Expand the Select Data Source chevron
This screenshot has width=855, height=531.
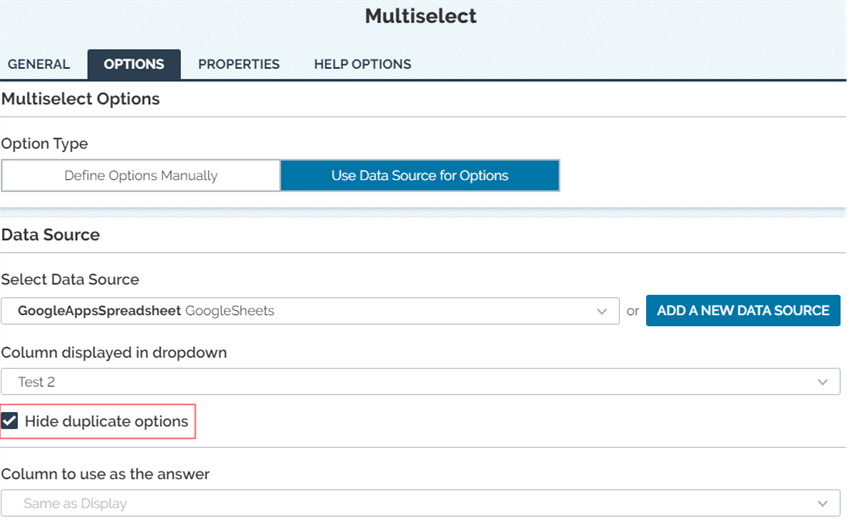[601, 311]
